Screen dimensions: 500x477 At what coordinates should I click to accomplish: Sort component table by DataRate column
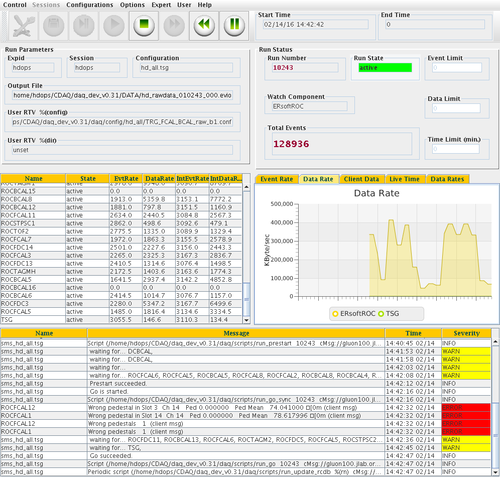point(159,179)
